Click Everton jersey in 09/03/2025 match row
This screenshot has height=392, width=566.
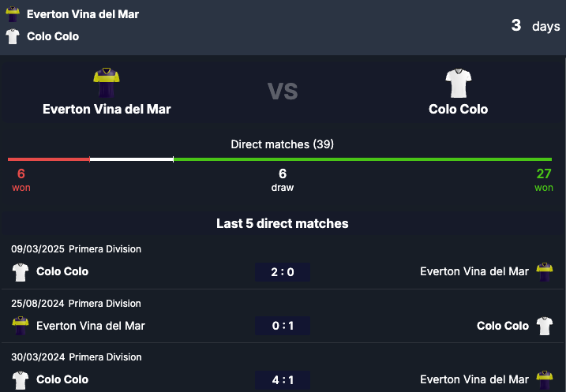[x=545, y=272]
